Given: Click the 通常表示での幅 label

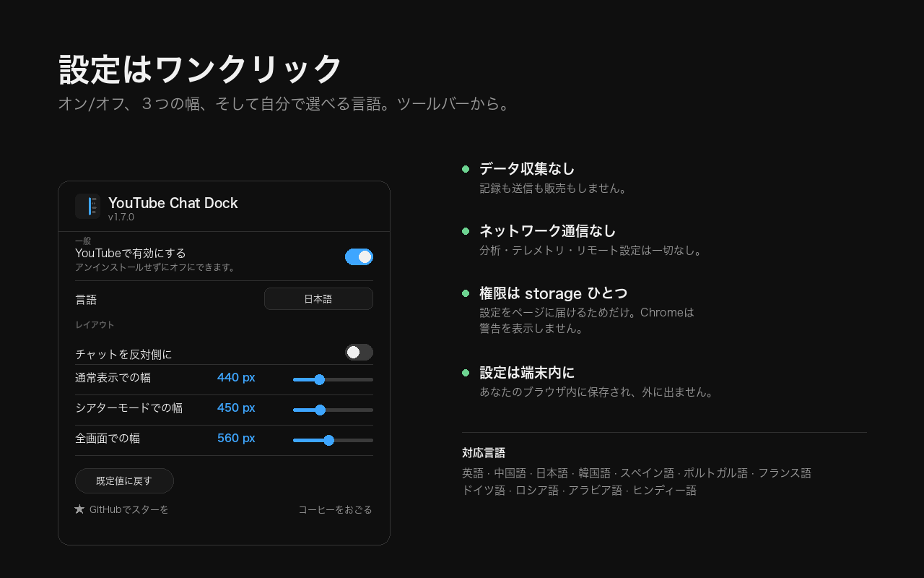Looking at the screenshot, I should [x=113, y=377].
